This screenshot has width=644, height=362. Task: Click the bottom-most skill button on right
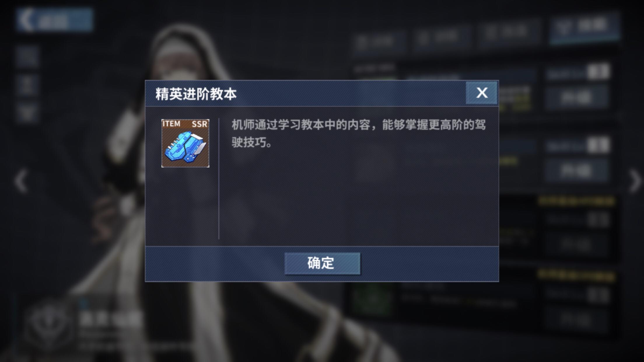576,319
